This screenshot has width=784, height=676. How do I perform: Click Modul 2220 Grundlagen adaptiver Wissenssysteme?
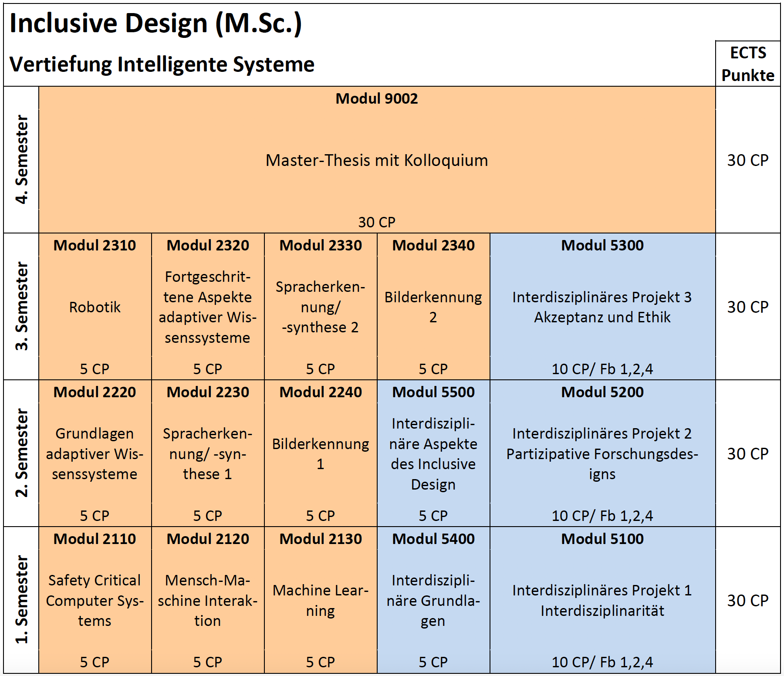pyautogui.click(x=95, y=453)
